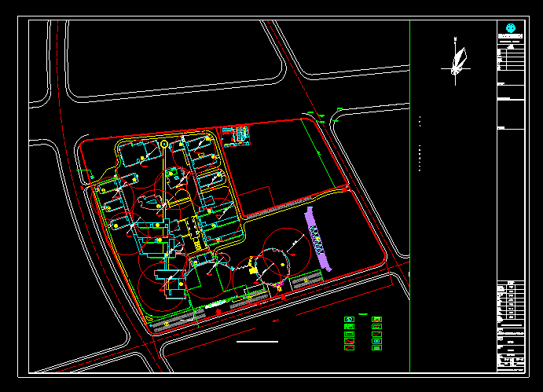Select top-right legend symbol with yellow bar

click(x=376, y=319)
